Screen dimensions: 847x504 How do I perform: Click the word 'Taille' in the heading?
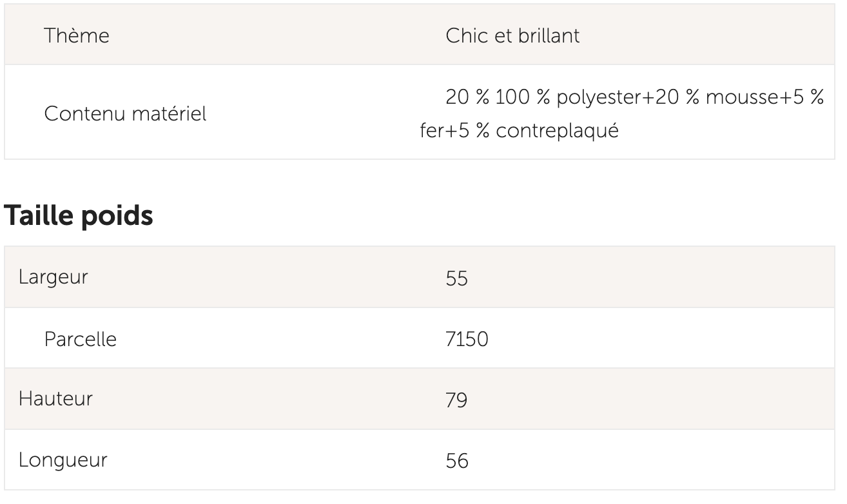[x=39, y=216]
